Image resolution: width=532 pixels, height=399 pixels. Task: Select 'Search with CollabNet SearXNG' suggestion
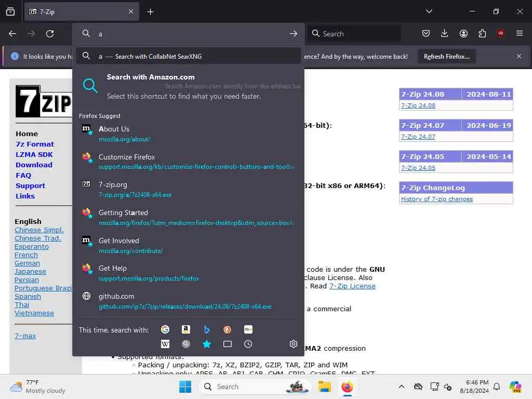click(188, 56)
